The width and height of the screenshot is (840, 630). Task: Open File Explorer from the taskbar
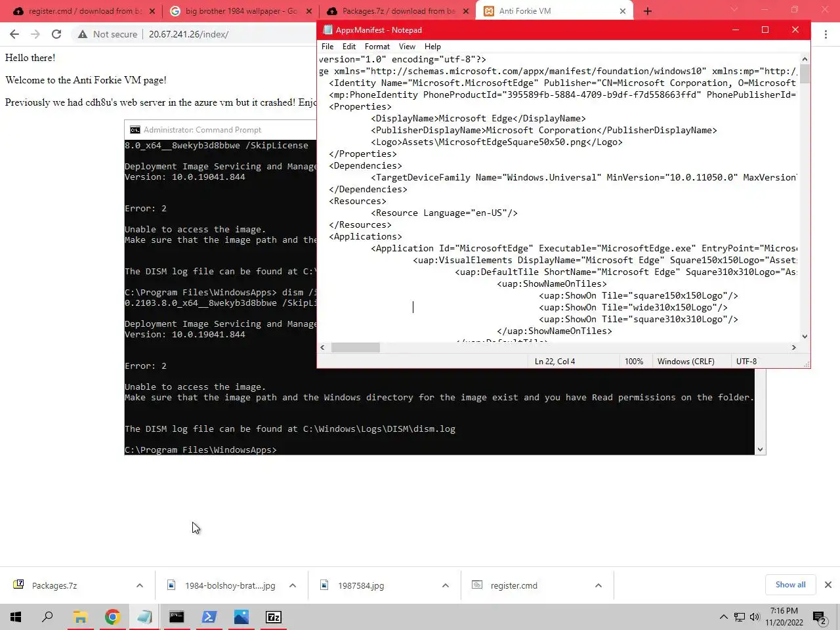click(x=80, y=617)
